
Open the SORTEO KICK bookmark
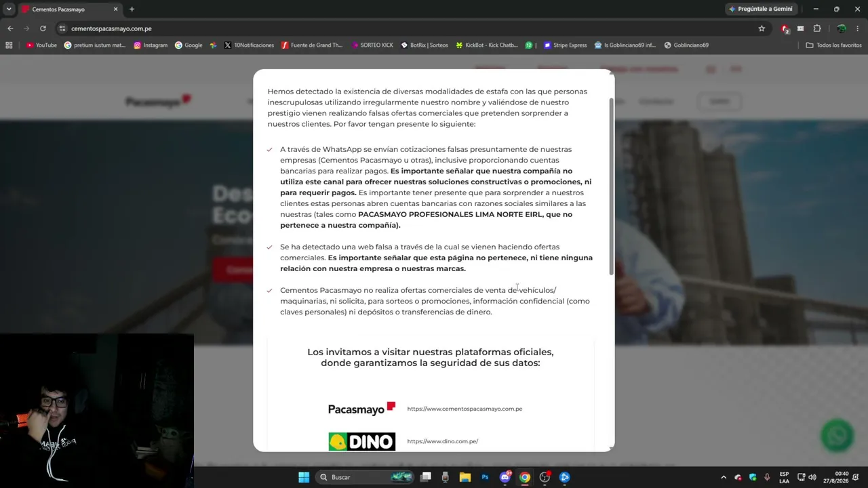pos(372,45)
